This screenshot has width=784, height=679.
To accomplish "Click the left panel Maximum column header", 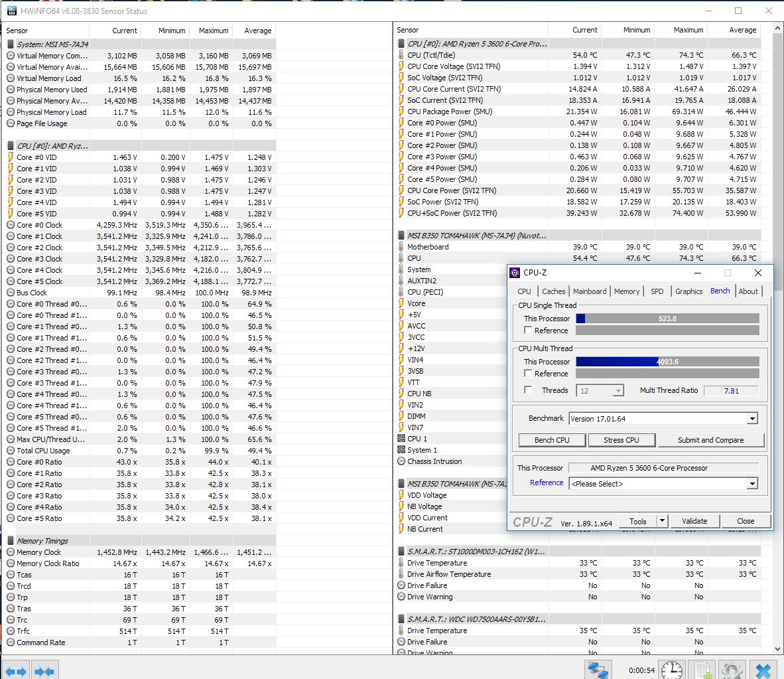I will click(211, 31).
